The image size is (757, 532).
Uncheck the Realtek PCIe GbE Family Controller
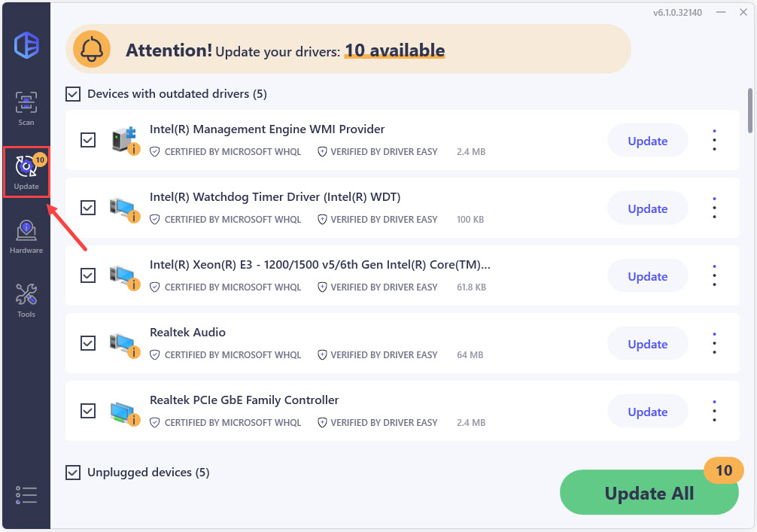88,411
